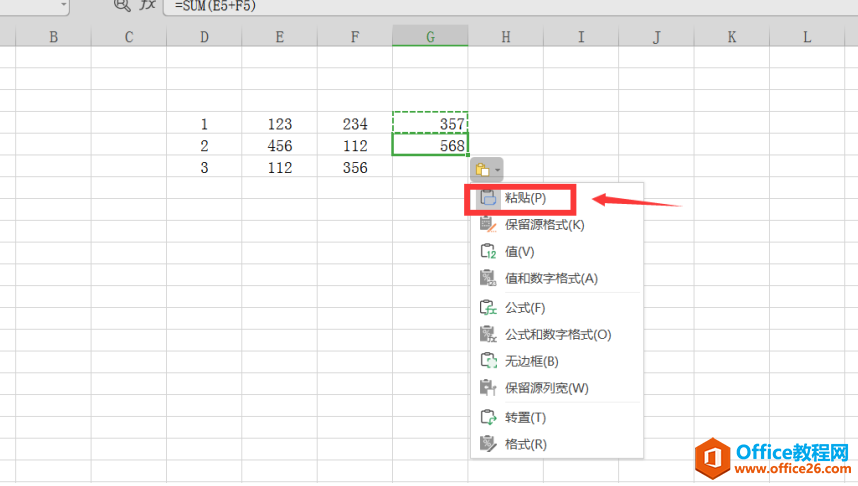Select column I header

[581, 37]
